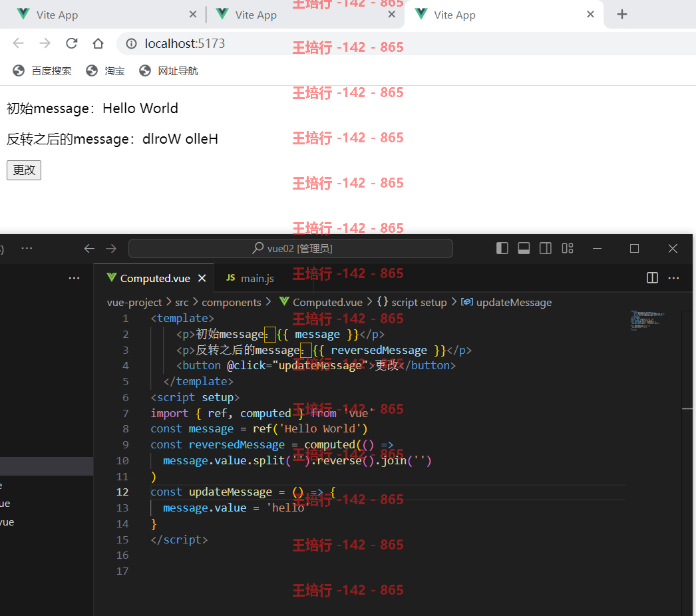Click script setup in the breadcrumb
Viewport: 696px width, 616px height.
(419, 303)
